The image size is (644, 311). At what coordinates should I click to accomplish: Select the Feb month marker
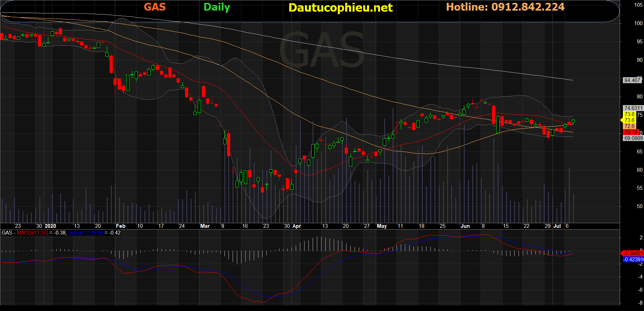[x=121, y=226]
